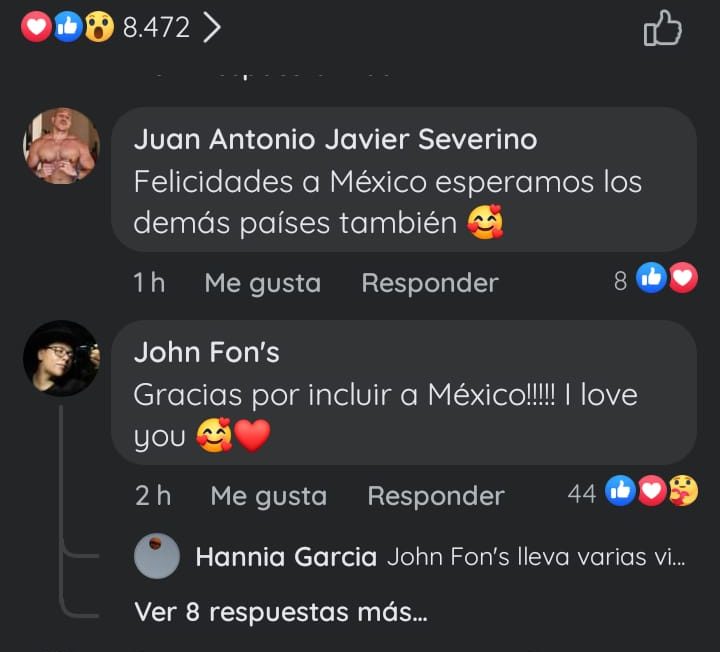Click heart reaction icon on Juan Antonio's comment
The height and width of the screenshot is (652, 720).
[683, 278]
